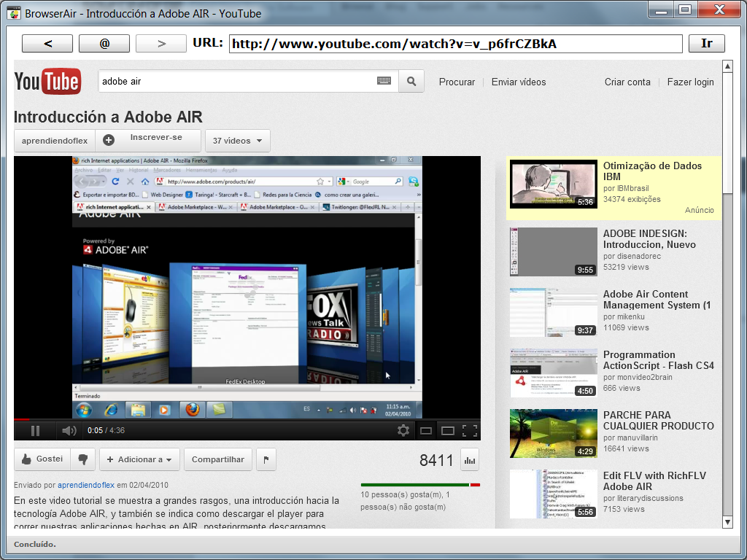Switch the player to fullscreen mode
The image size is (747, 560).
470,430
